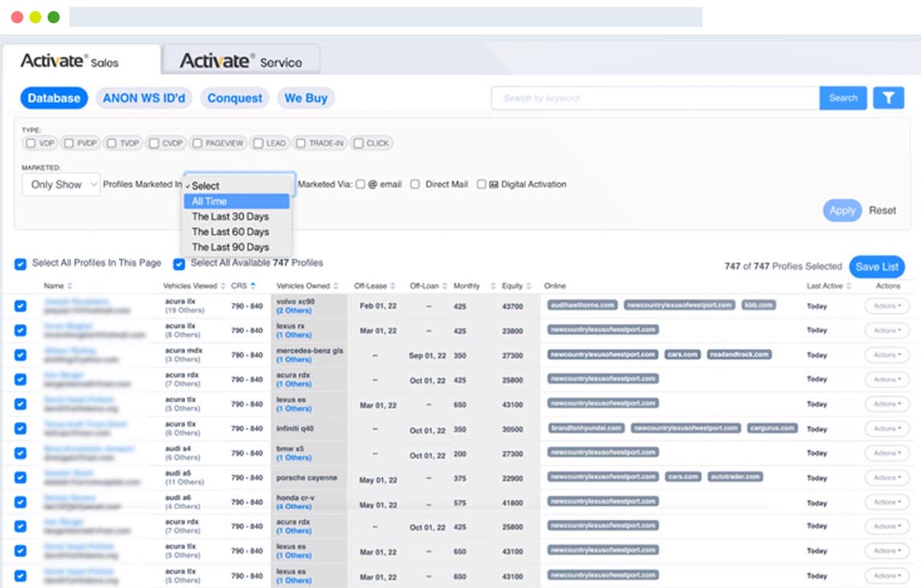
Task: Switch to the Activate Sales tab
Action: point(81,61)
